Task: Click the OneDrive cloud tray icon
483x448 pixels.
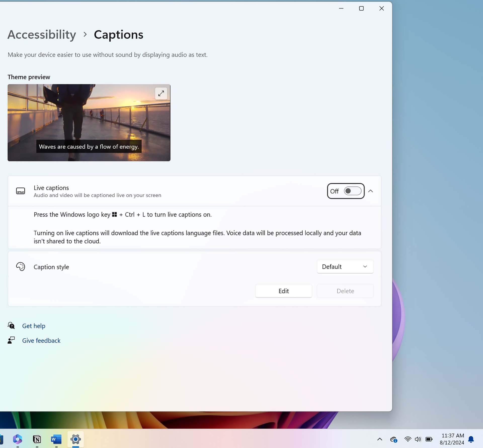Action: [x=394, y=439]
